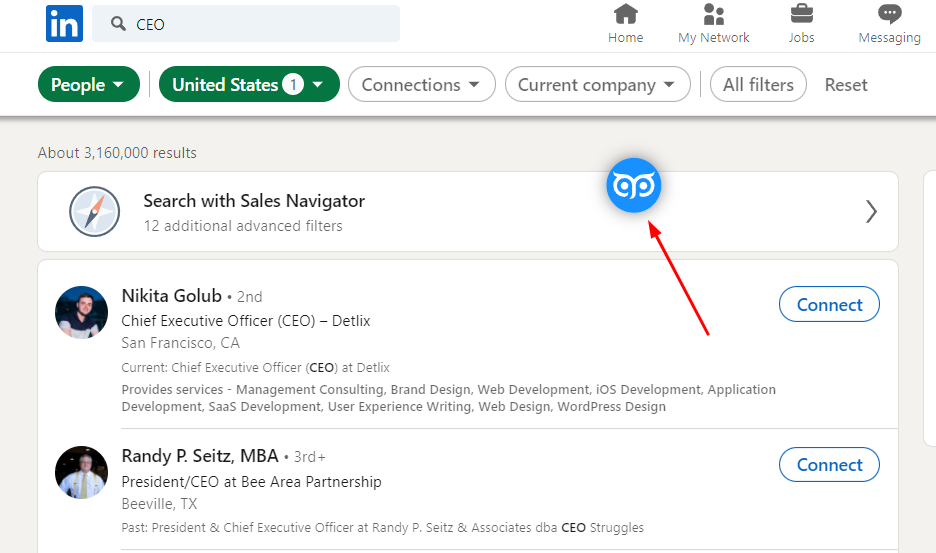This screenshot has width=936, height=553.
Task: Reset the search filters
Action: 846,85
